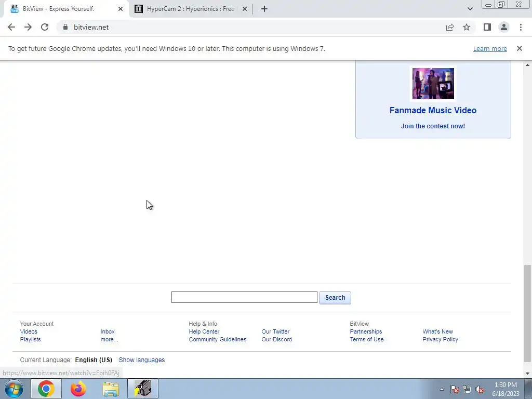Open Partnerships page

(366, 331)
